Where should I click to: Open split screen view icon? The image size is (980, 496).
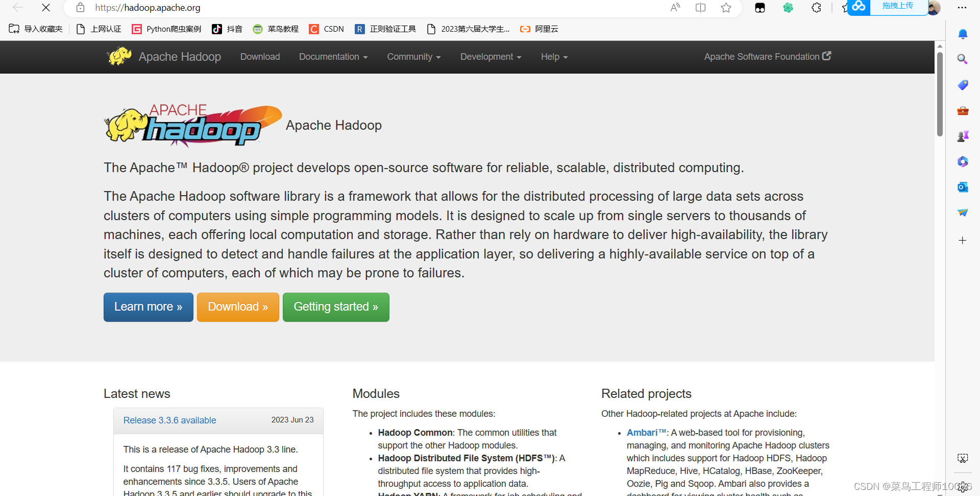701,8
